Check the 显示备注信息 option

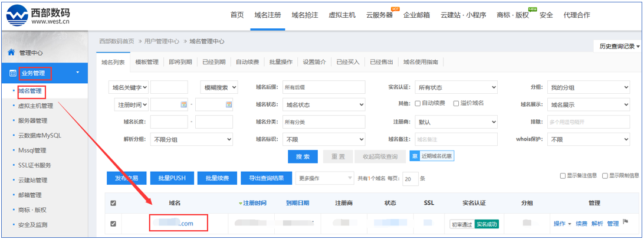coord(562,176)
